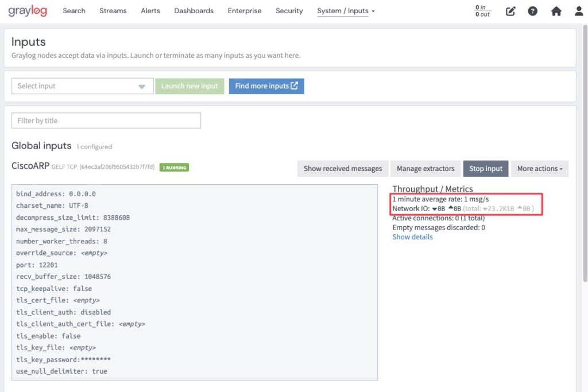Open the Graylog logo home link
588x392 pixels.
click(x=28, y=11)
